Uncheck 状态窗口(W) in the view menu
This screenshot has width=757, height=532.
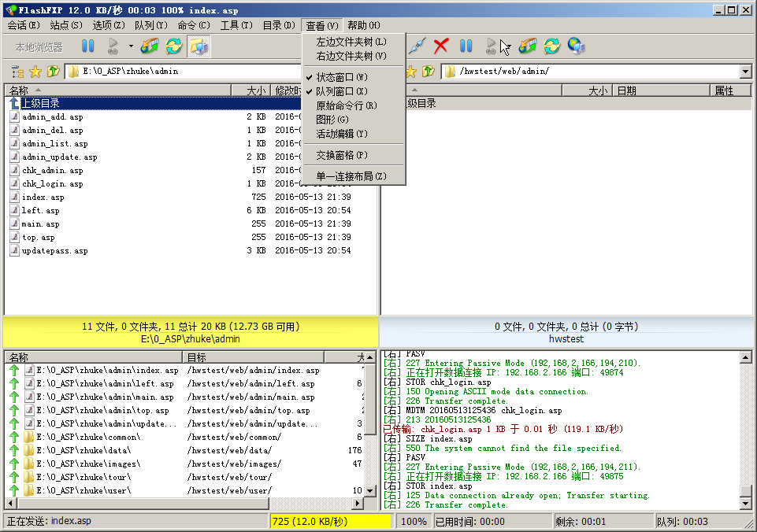(341, 77)
